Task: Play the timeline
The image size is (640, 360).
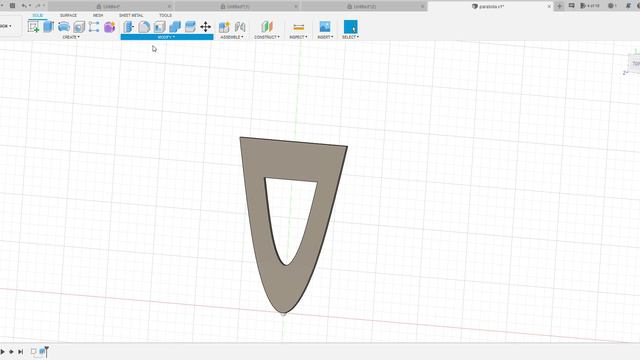Action: [x=2, y=351]
